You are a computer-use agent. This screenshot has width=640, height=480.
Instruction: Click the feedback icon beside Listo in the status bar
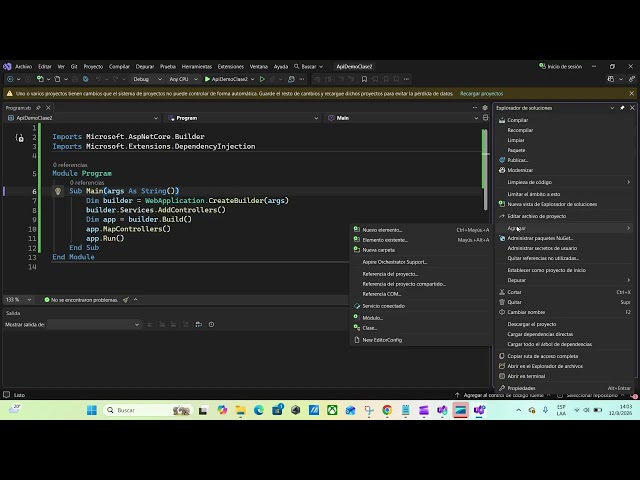click(7, 395)
